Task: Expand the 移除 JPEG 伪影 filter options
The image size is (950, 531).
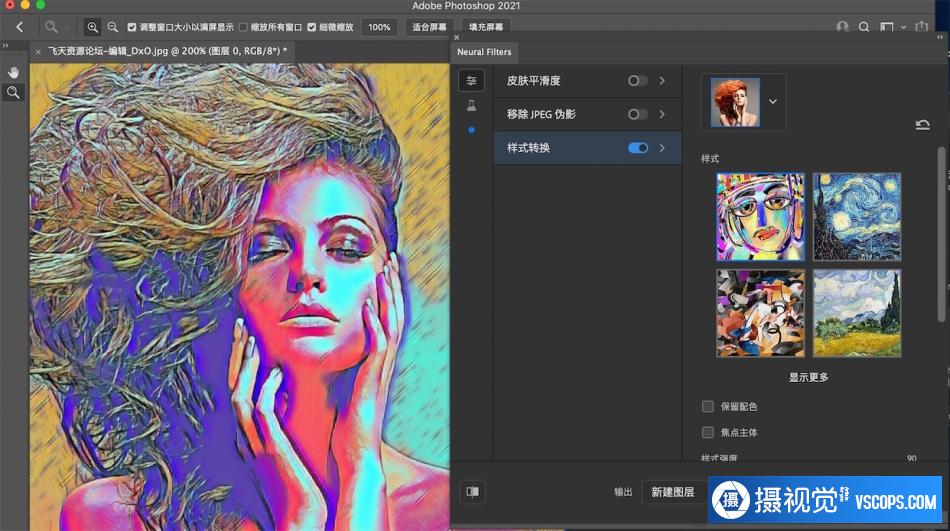Action: pyautogui.click(x=662, y=114)
